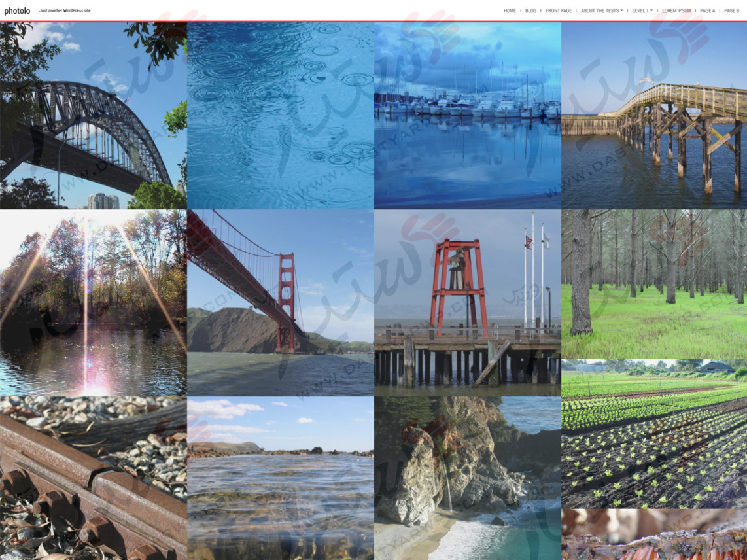Expand the About The Tests dropdown arrow
This screenshot has height=560, width=747.
[621, 11]
